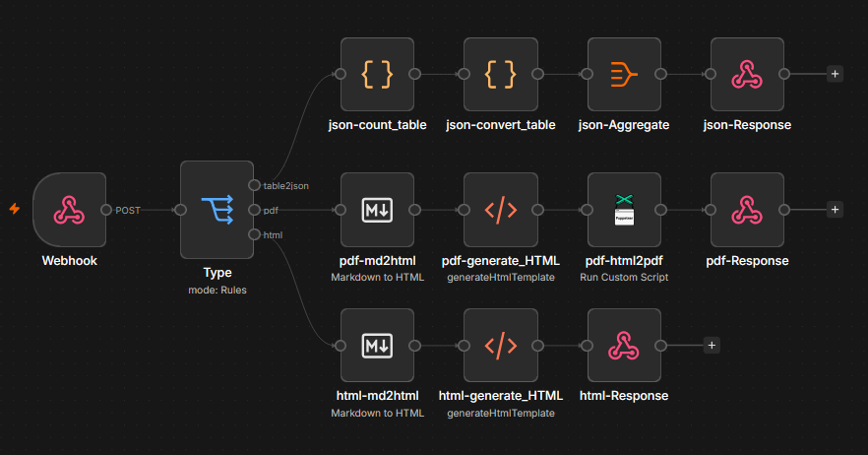This screenshot has height=455, width=868.
Task: Click the table2json output connector
Action: 254,185
